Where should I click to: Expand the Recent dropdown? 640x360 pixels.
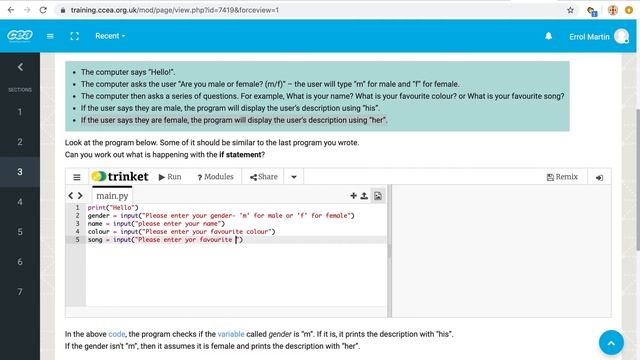click(x=110, y=36)
